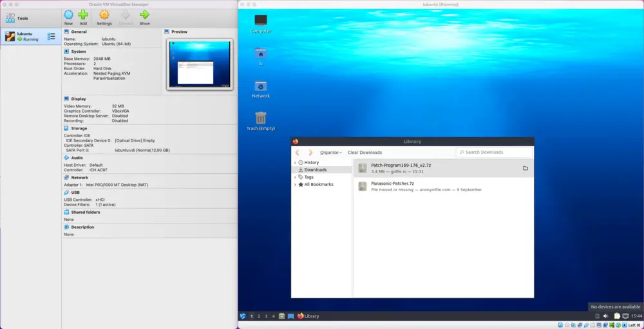Open the file manager launcher in the panel
This screenshot has width=644, height=329.
[x=282, y=316]
